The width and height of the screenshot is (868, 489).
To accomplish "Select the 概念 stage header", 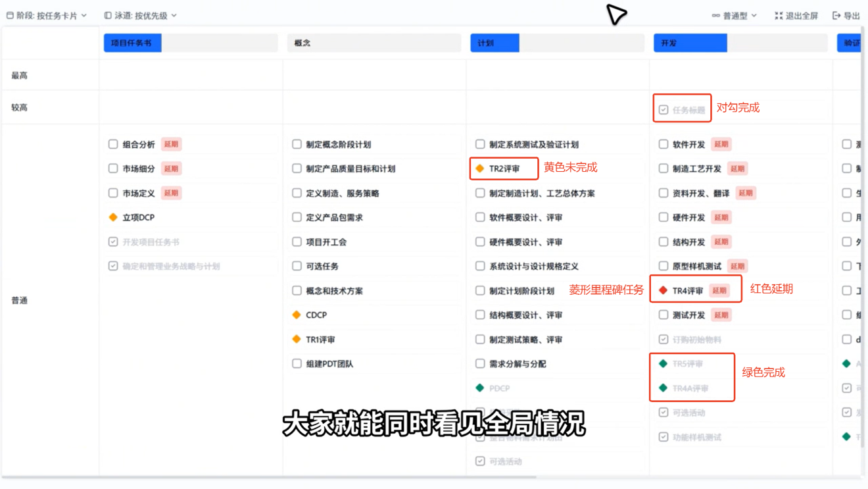I will click(x=374, y=43).
